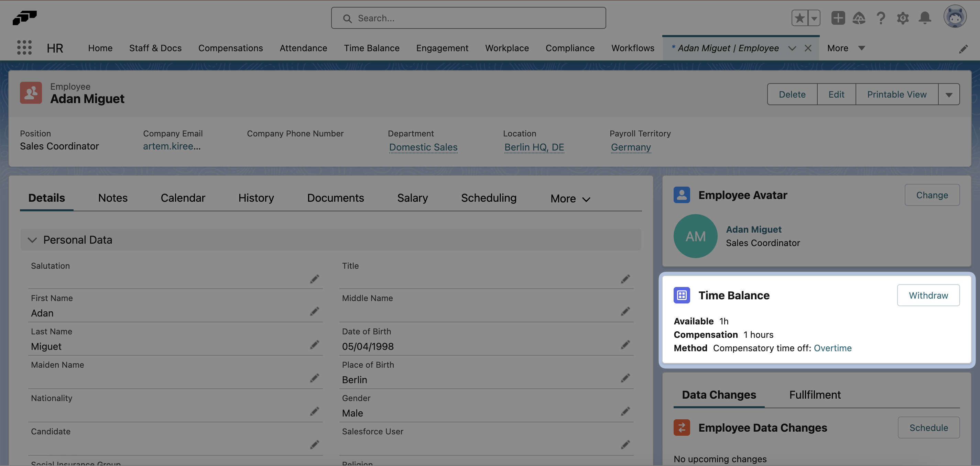Open the Printable View dropdown arrow

click(x=949, y=94)
